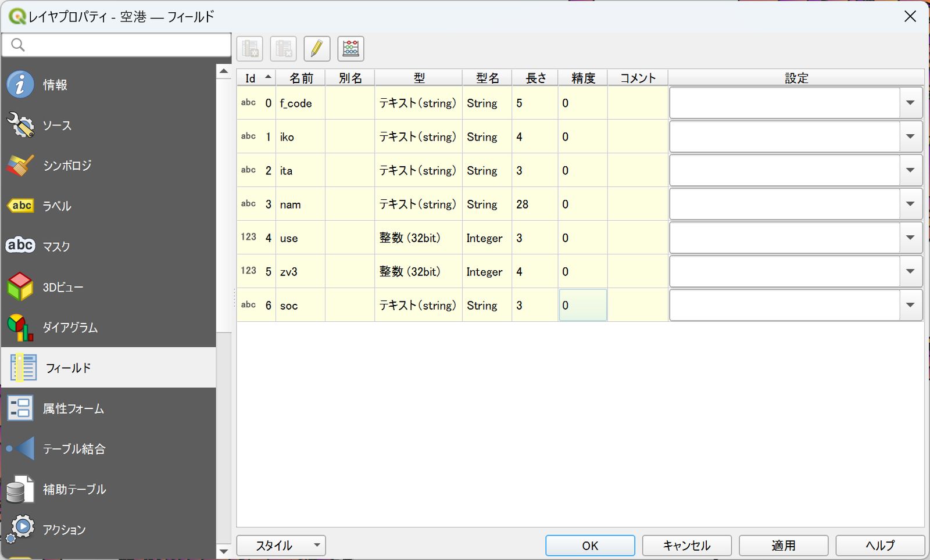The width and height of the screenshot is (930, 560).
Task: Expand the settings dropdown for zv3
Action: click(x=910, y=271)
